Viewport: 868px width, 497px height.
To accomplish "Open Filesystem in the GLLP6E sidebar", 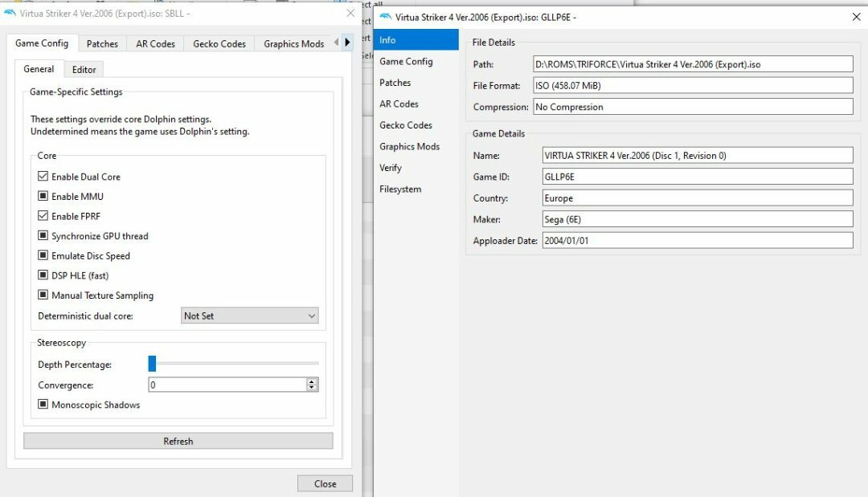I will (x=416, y=189).
